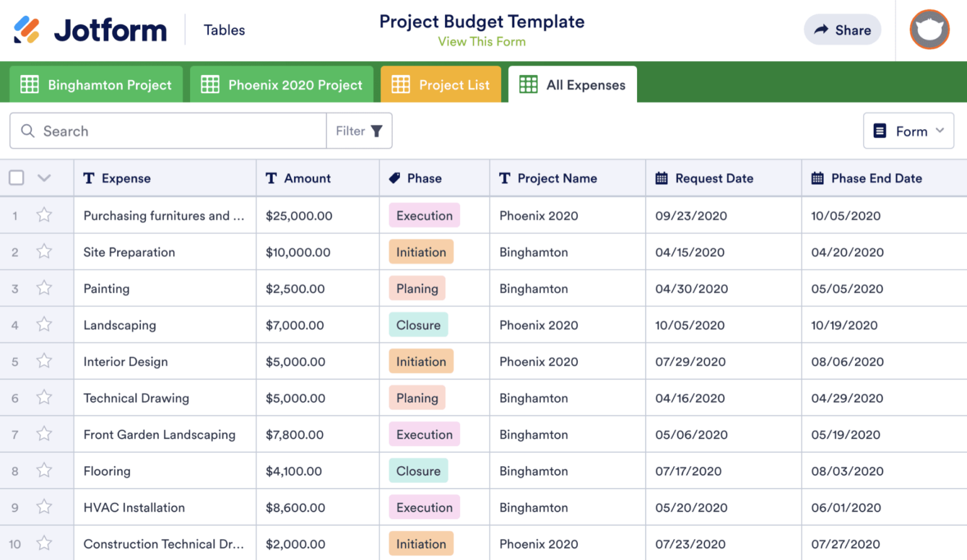Open Share options
The height and width of the screenshot is (560, 967).
pyautogui.click(x=842, y=30)
